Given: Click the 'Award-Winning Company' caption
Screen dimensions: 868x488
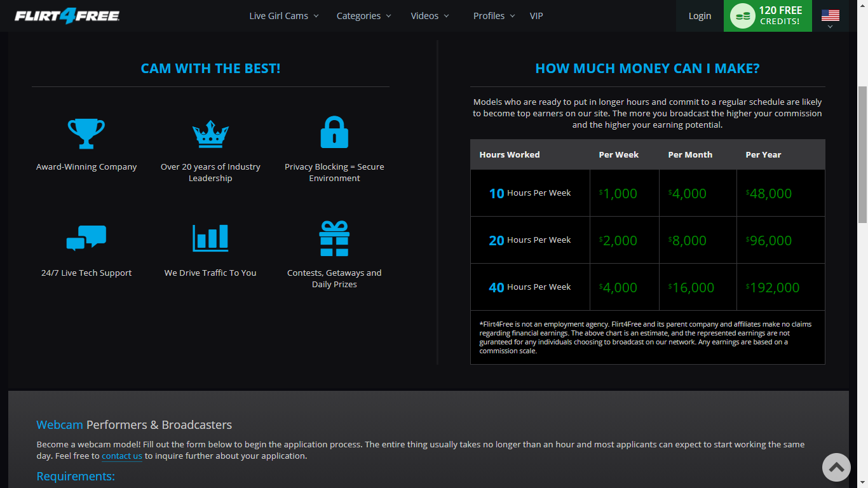Looking at the screenshot, I should (86, 166).
